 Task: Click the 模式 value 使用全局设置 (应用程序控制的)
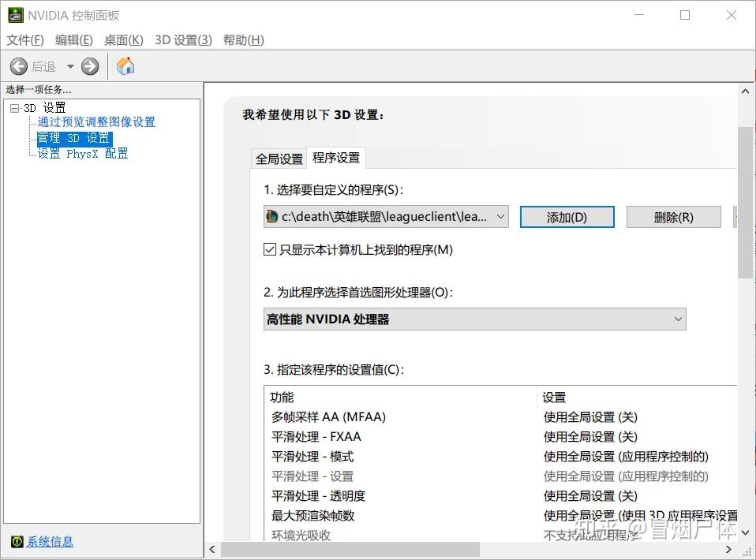pos(626,457)
